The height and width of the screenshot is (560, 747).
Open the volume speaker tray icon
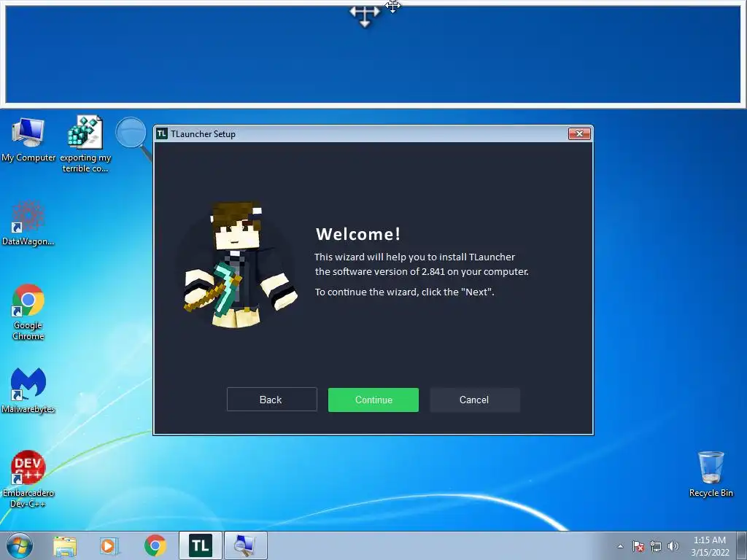[x=673, y=546]
